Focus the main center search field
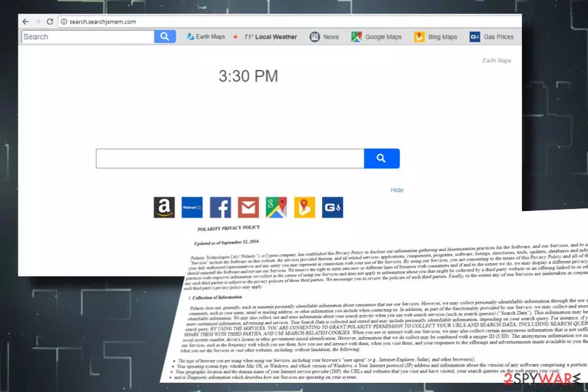Screen dimensions: 588x392 pyautogui.click(x=230, y=158)
